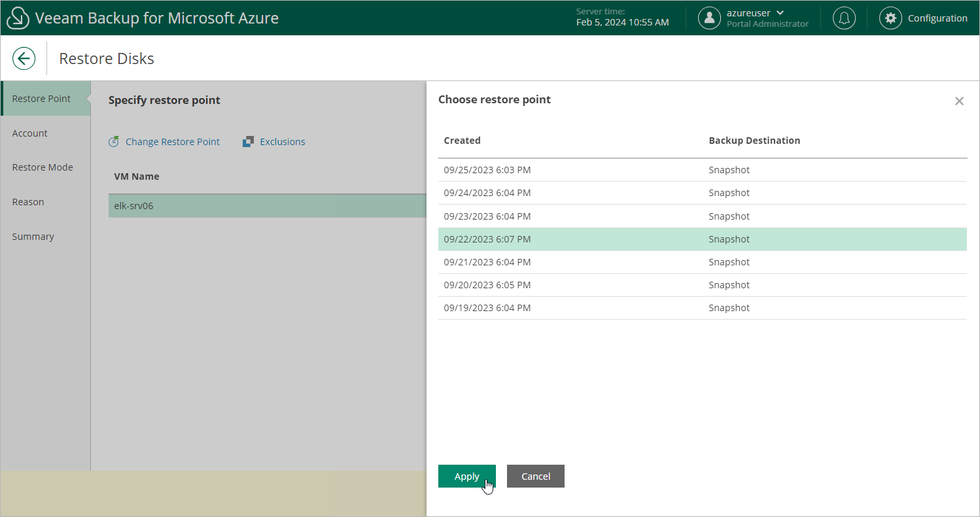Click the Change Restore Point link

point(173,142)
